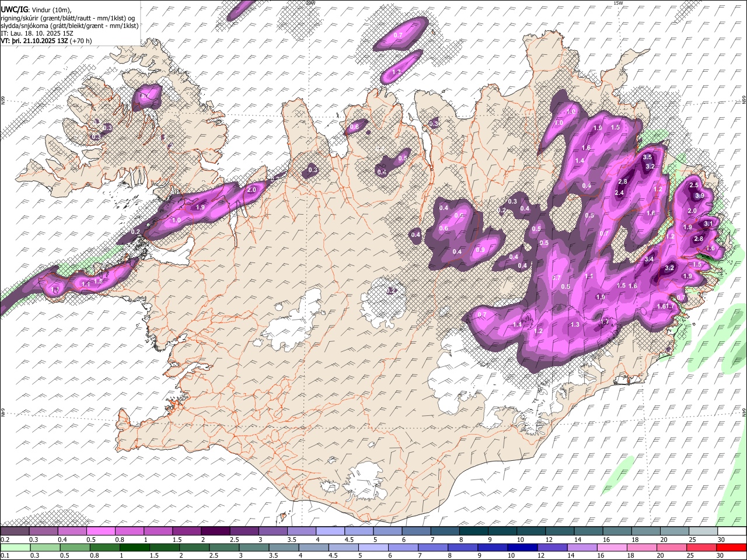Click the 15W longitude label at the top edge
The image size is (747, 560).
[618, 3]
